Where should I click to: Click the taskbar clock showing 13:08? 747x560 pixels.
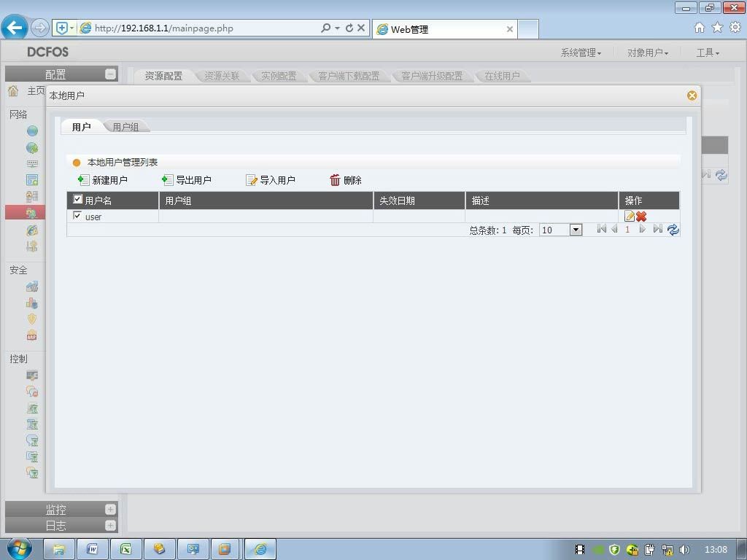(x=716, y=550)
